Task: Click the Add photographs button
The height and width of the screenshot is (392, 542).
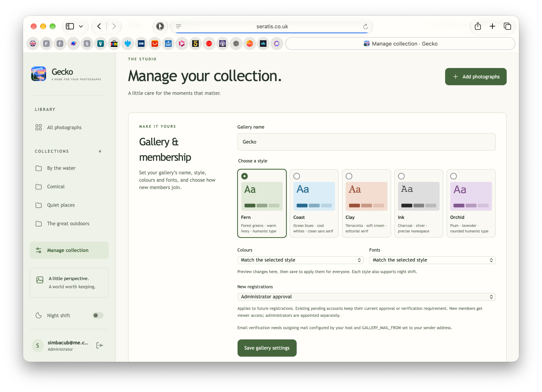Action: click(x=476, y=76)
